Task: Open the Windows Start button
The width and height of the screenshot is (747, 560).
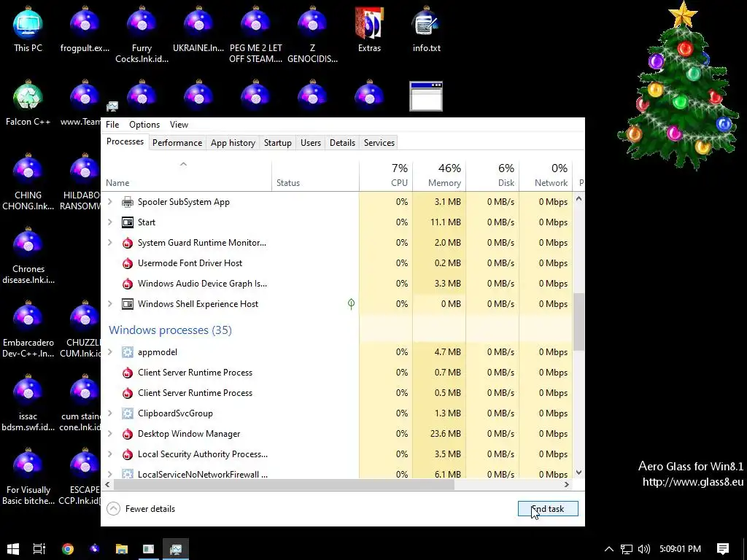Action: (13, 548)
